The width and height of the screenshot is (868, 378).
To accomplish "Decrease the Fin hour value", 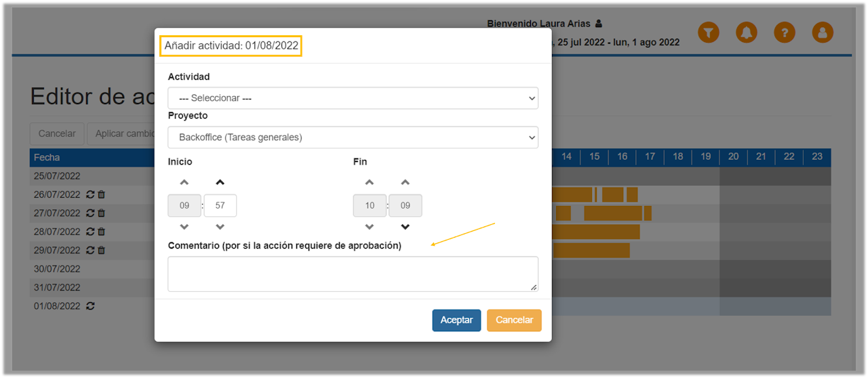I will tap(370, 227).
